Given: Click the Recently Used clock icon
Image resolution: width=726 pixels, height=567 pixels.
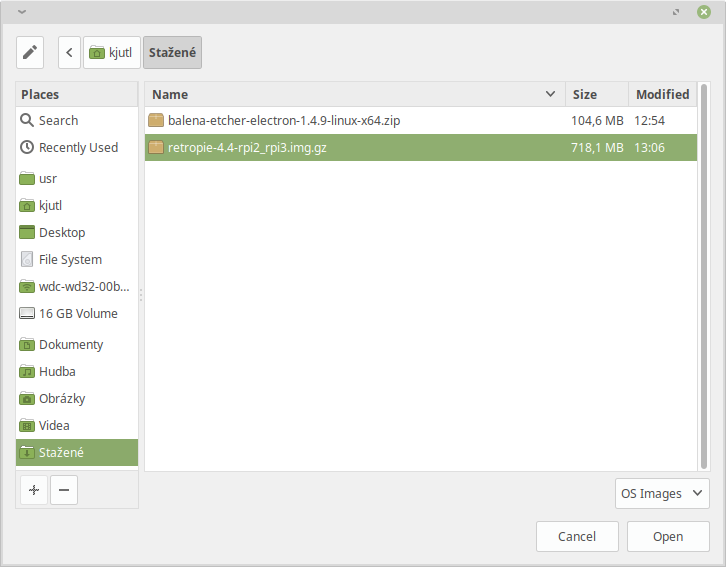Looking at the screenshot, I should (27, 147).
